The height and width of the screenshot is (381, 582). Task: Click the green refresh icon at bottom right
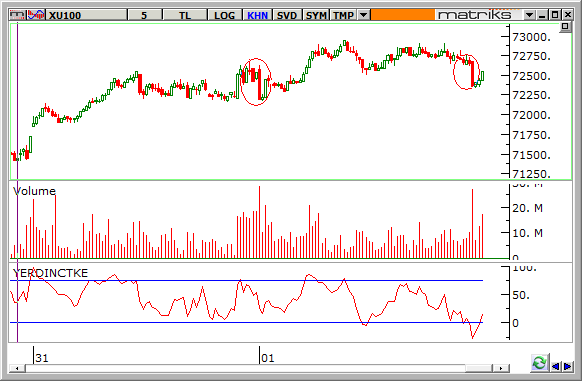539,363
